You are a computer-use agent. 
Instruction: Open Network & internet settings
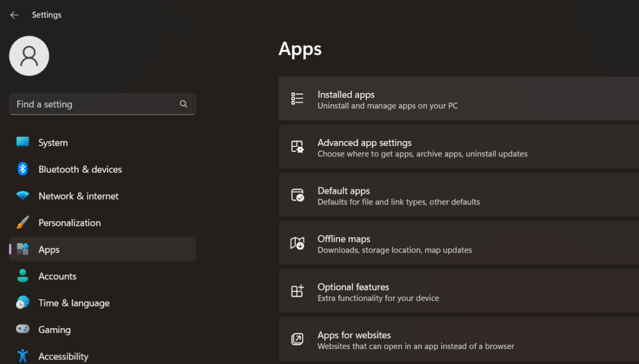[x=78, y=196]
